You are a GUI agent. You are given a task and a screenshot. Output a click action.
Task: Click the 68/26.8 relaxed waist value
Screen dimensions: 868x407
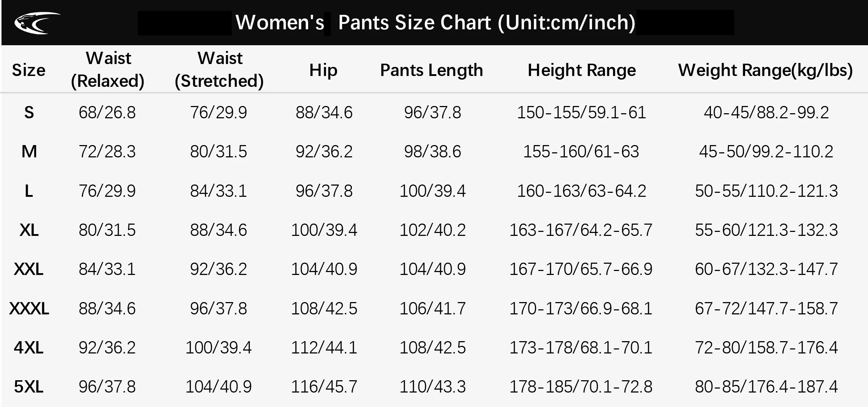click(107, 113)
